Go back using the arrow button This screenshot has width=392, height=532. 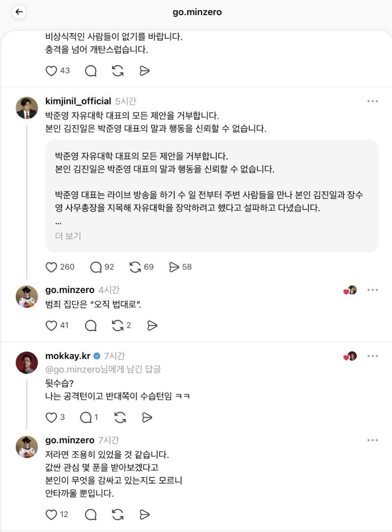pyautogui.click(x=19, y=12)
